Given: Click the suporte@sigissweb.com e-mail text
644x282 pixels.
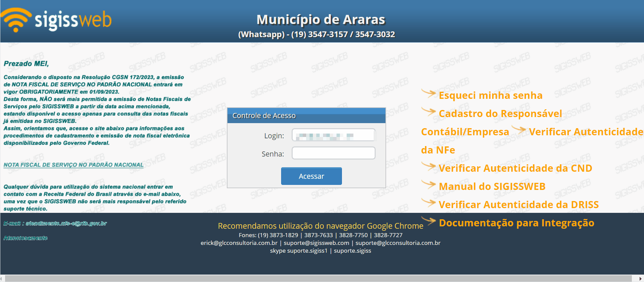Looking at the screenshot, I should point(316,243).
